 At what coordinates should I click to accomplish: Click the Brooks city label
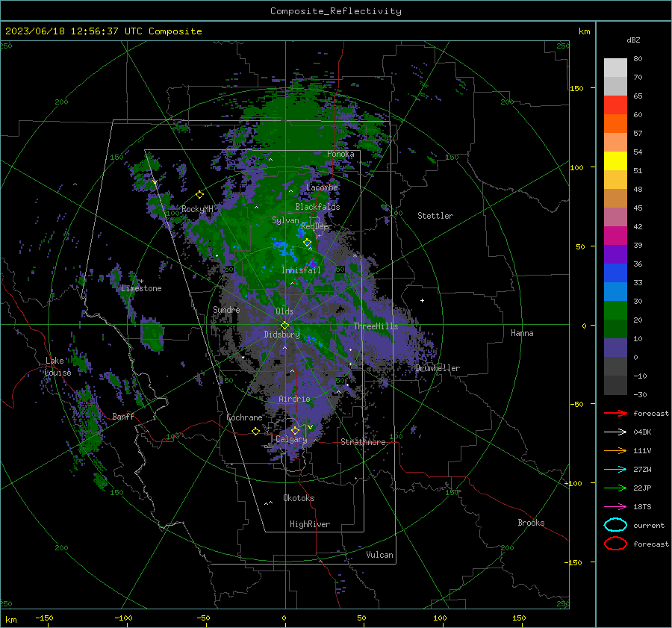[x=531, y=523]
